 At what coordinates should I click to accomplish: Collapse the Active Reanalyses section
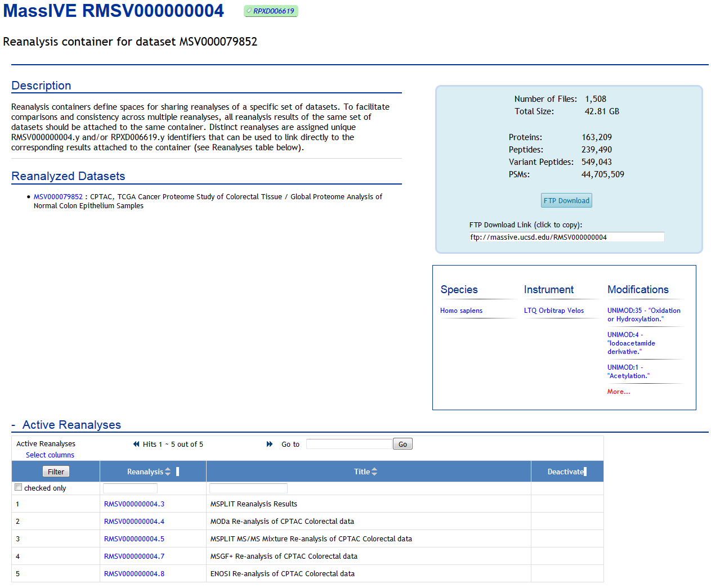(x=14, y=425)
